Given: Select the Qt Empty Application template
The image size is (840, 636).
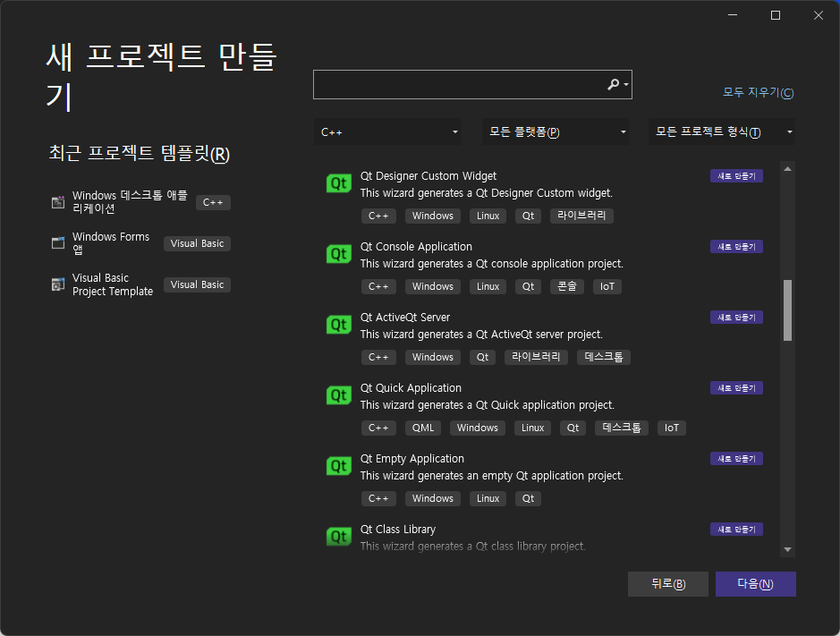Looking at the screenshot, I should pyautogui.click(x=547, y=479).
